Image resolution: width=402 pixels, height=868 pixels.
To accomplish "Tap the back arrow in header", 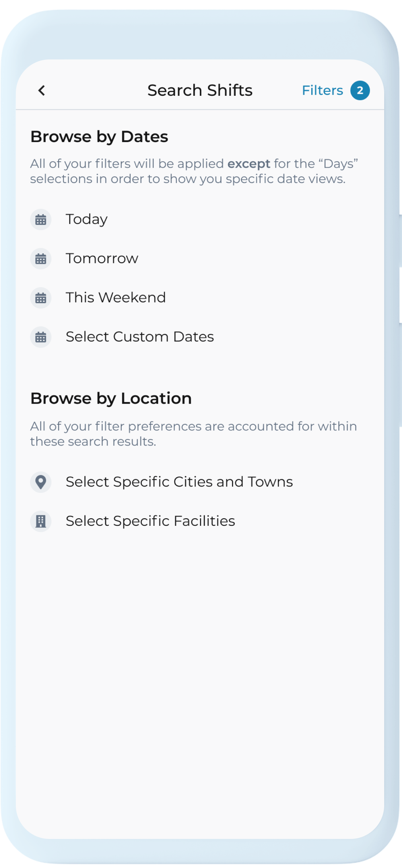I will [42, 90].
